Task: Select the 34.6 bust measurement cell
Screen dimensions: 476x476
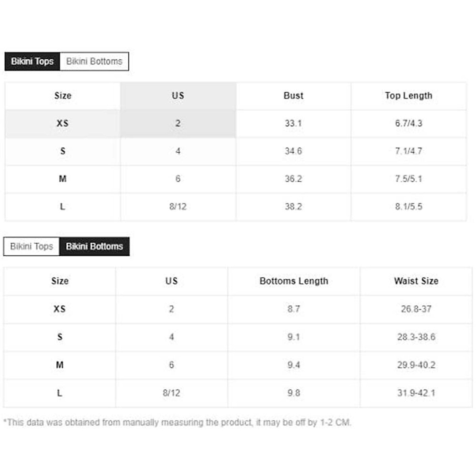Action: click(294, 151)
